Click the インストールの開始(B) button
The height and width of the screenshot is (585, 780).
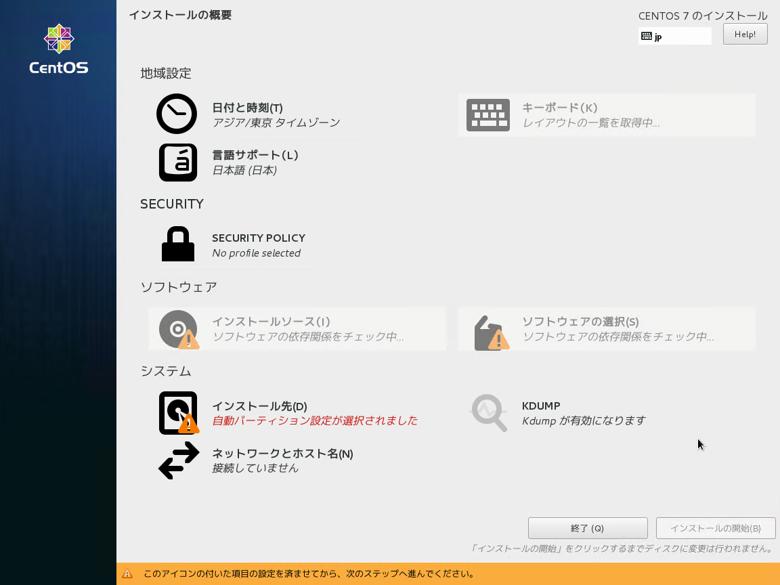[x=715, y=528]
